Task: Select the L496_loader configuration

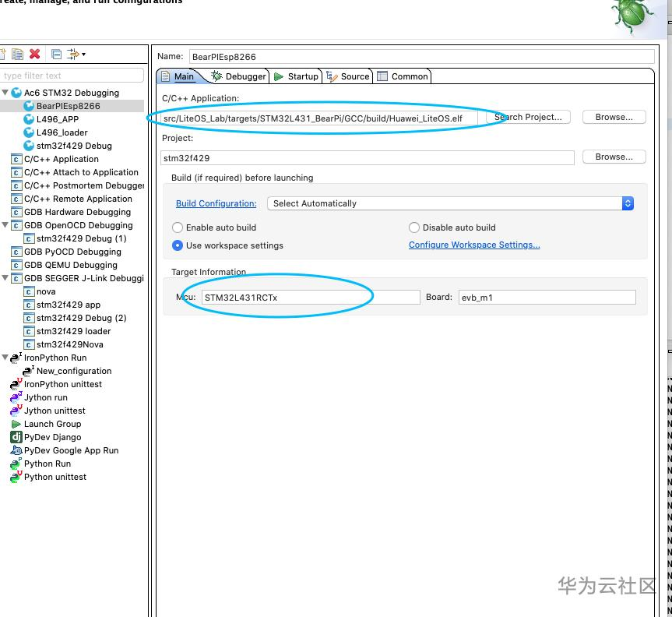Action: [62, 132]
